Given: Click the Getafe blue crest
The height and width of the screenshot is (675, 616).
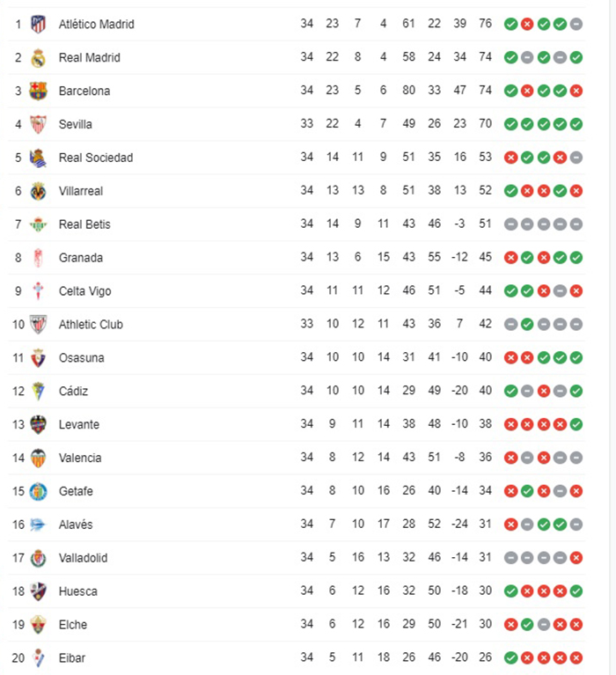Looking at the screenshot, I should point(39,491).
